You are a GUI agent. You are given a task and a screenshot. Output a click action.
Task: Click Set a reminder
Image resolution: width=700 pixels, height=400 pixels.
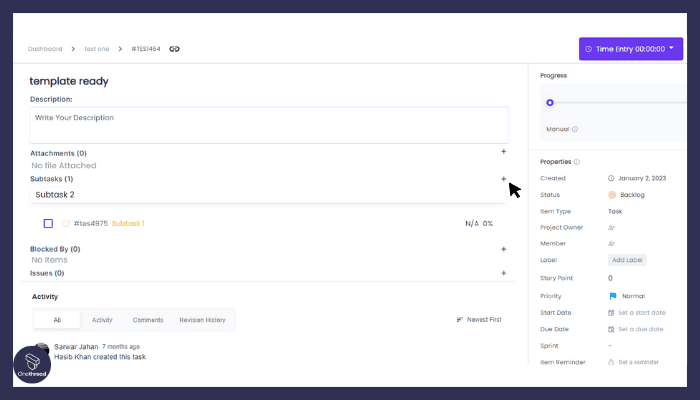[638, 362]
